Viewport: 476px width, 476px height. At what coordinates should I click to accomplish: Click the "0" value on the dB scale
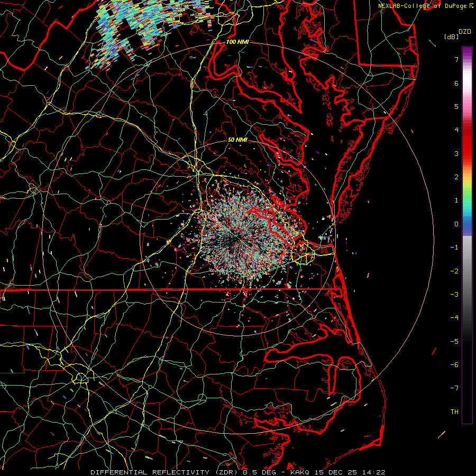(456, 224)
